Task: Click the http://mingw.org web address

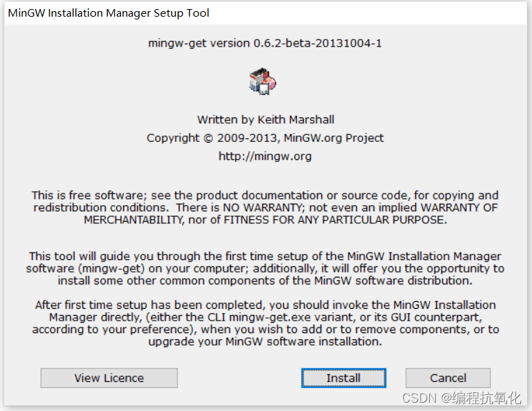Action: [x=265, y=156]
